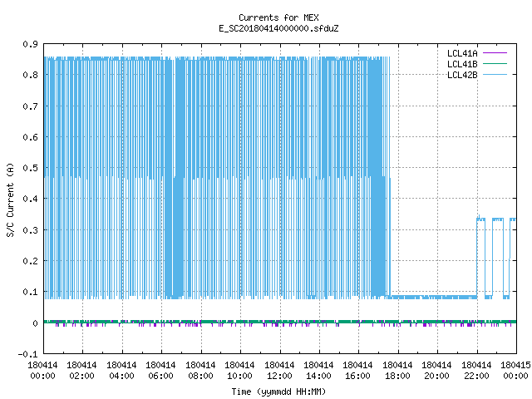Screen dimensions: 532x399
Task: Select the file name 'E_SC20180414000000.sfduZ' subtitle
Action: pos(278,28)
